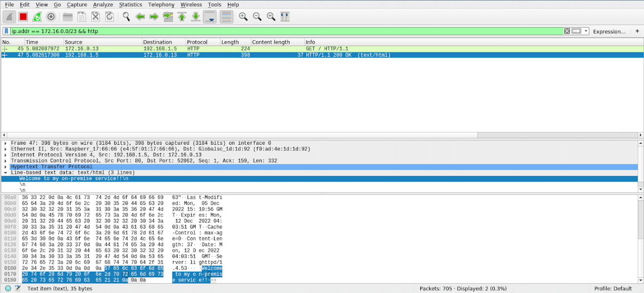Clear the display filter text
This screenshot has width=644, height=293.
567,31
